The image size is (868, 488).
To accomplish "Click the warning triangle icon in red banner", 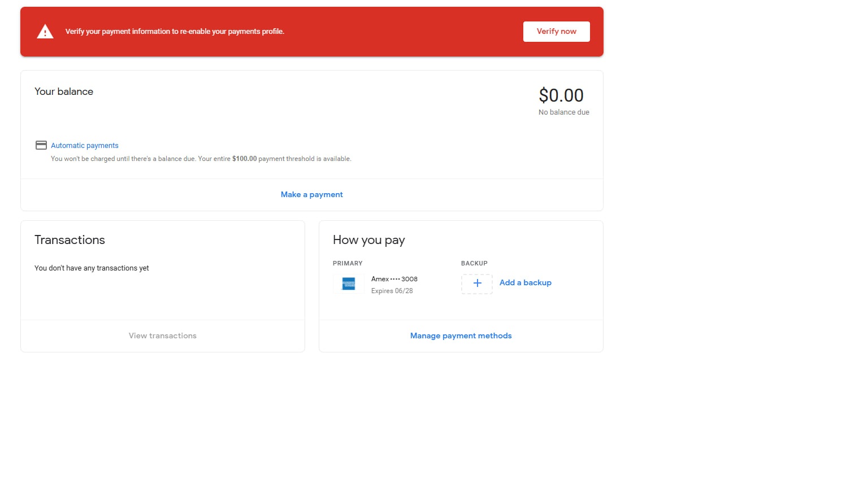I will pos(45,32).
